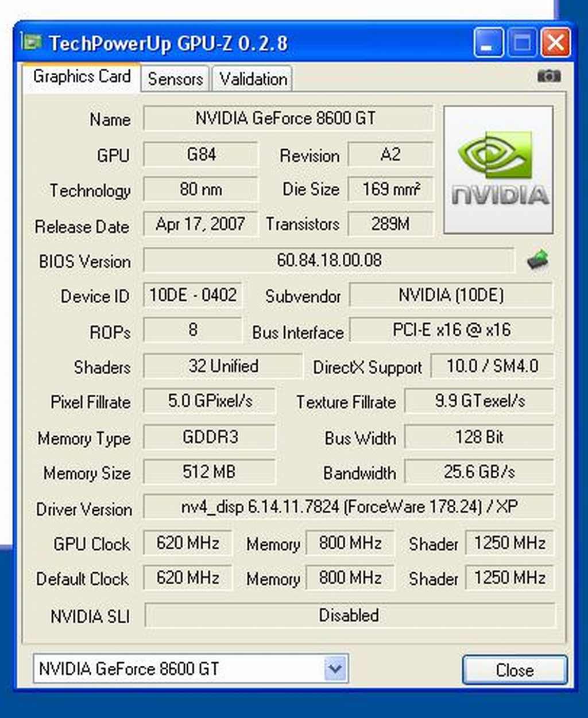Click Default Clock row Memory 800 MHz

pos(350,578)
